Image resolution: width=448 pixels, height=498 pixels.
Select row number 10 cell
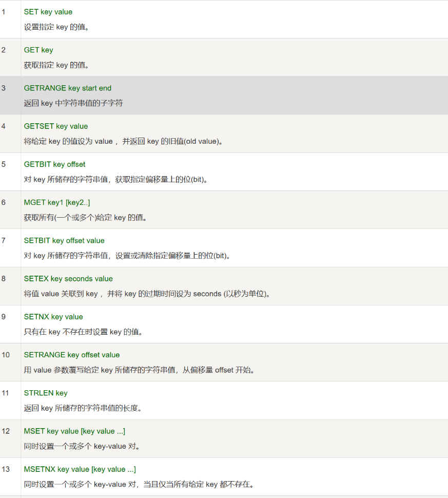tap(10, 362)
